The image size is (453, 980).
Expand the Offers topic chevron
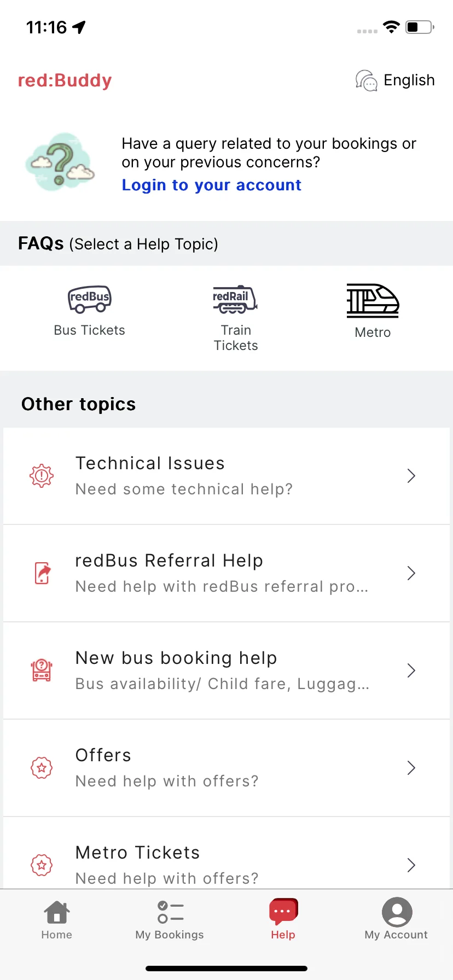pos(411,768)
